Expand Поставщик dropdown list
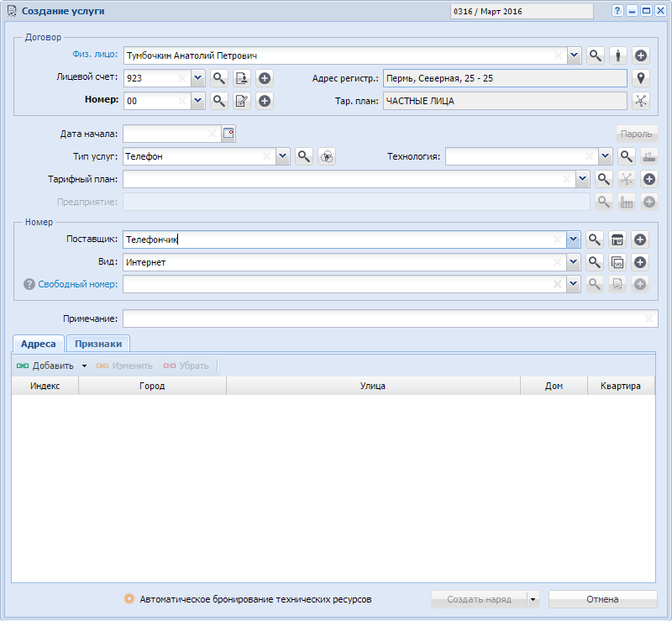Image resolution: width=672 pixels, height=621 pixels. [x=574, y=239]
